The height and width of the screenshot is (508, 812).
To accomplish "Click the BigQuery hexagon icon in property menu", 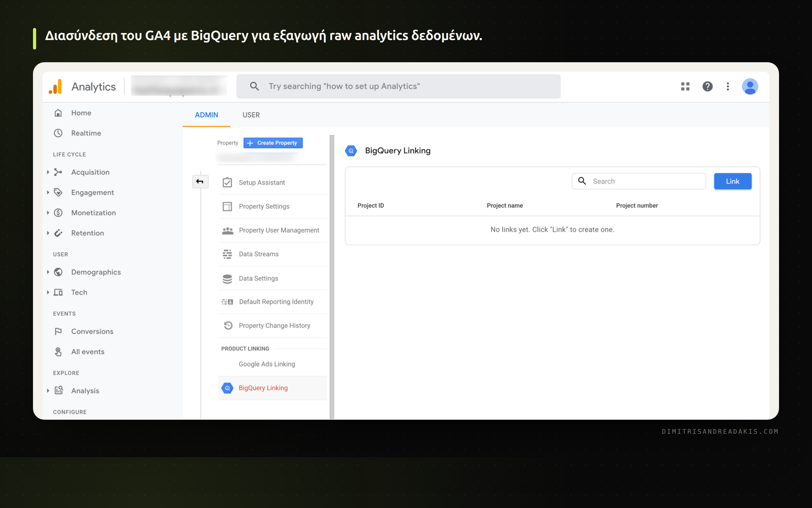I will (x=227, y=388).
